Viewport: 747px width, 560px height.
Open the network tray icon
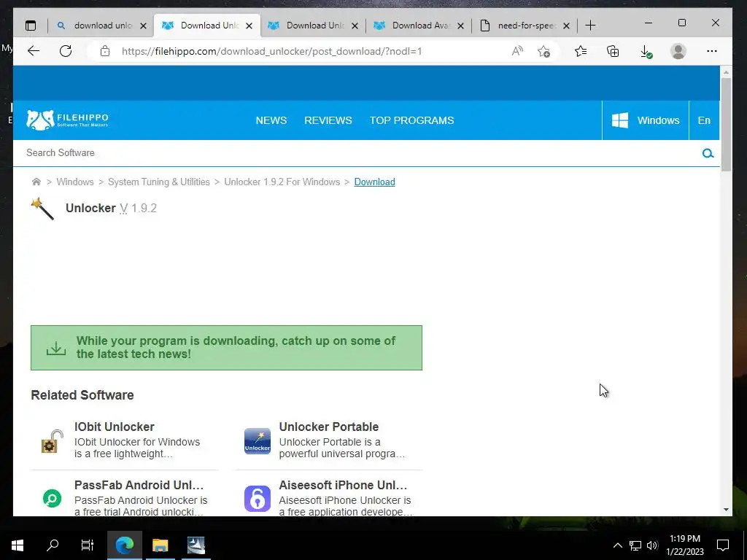(635, 545)
